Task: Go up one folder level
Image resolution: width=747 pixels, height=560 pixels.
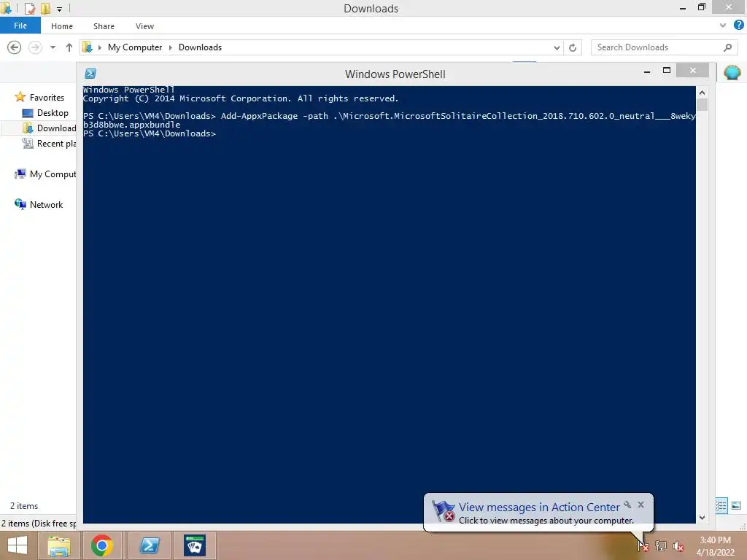Action: 69,47
